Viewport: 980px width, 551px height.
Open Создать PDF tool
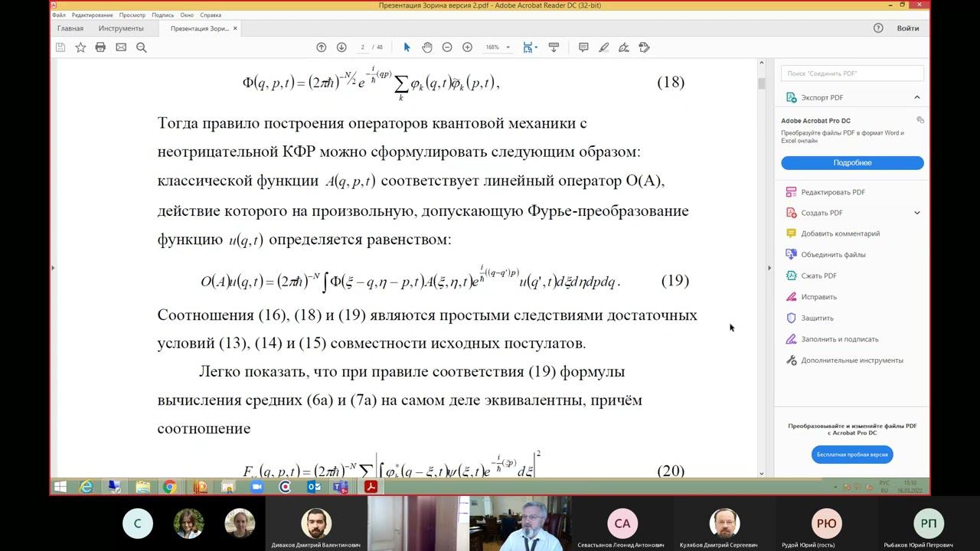(x=822, y=213)
